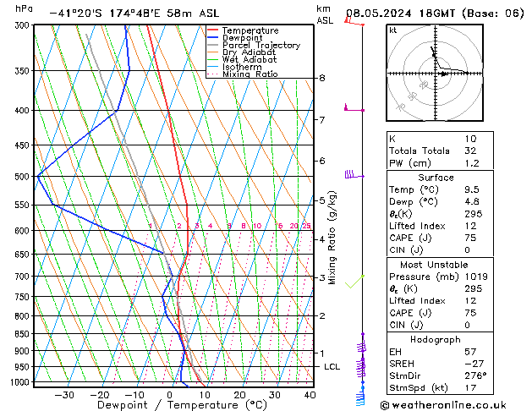
Task: Click the green wind barb at 700 hPa
Action: pos(354,282)
